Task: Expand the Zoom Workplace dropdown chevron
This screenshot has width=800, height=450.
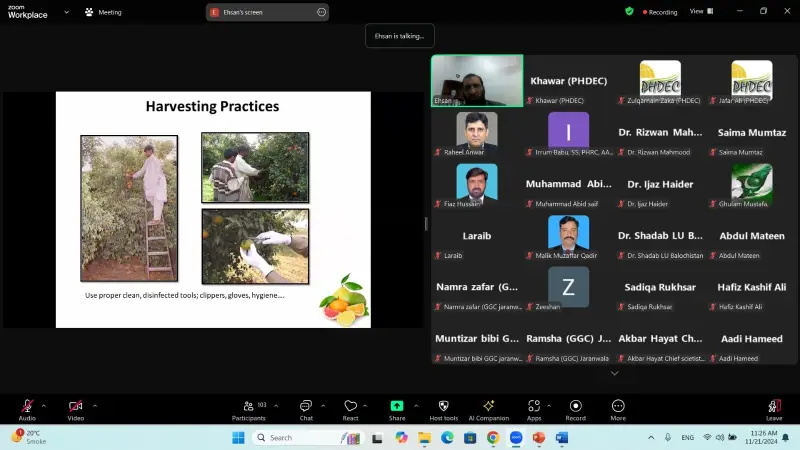Action: click(x=66, y=12)
